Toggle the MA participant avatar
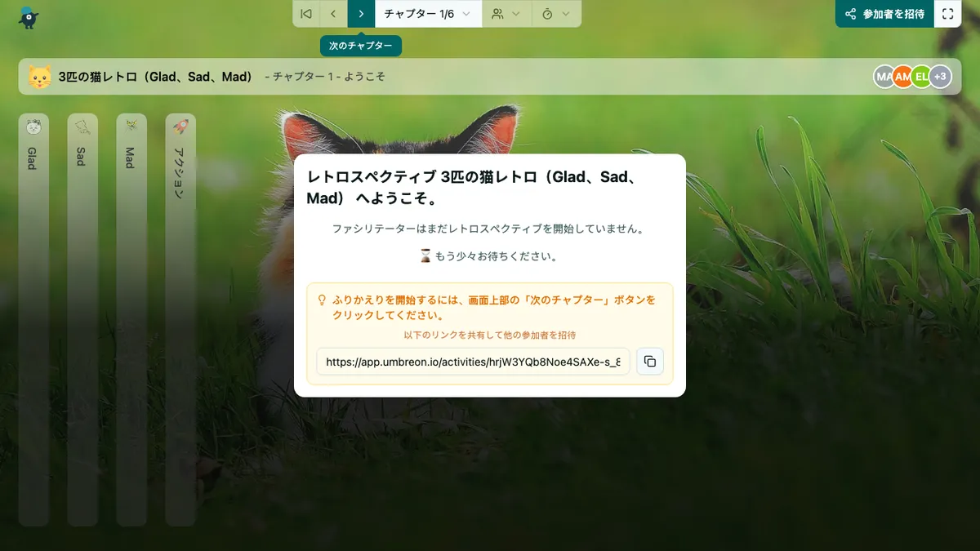Screen dimensions: 980x551 click(x=884, y=76)
